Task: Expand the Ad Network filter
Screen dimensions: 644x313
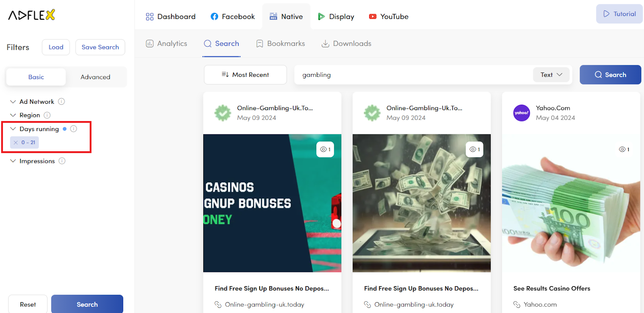Action: (x=13, y=102)
